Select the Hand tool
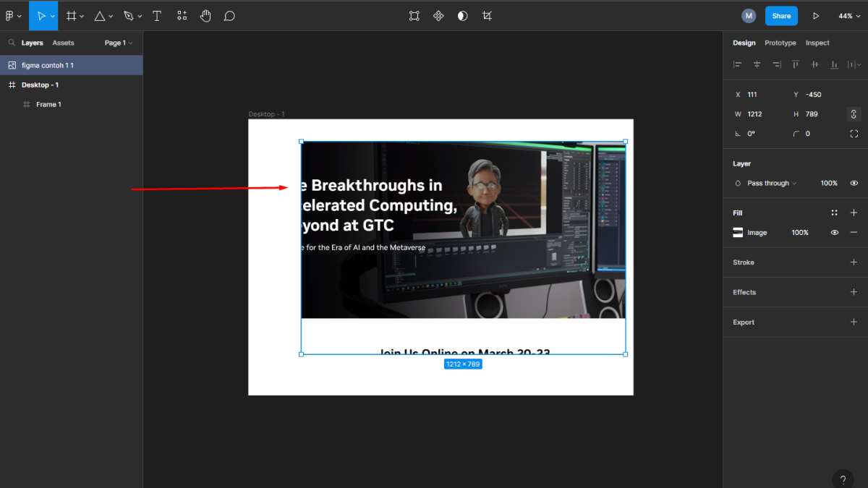 205,15
